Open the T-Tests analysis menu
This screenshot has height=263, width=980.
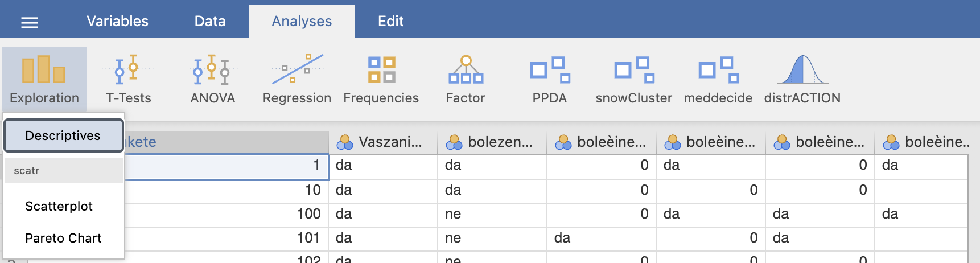coord(129,79)
